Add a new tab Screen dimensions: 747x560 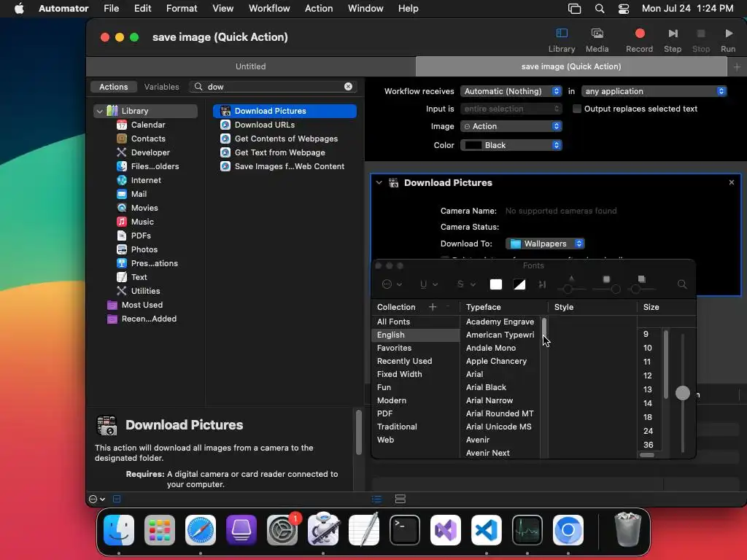[x=737, y=66]
